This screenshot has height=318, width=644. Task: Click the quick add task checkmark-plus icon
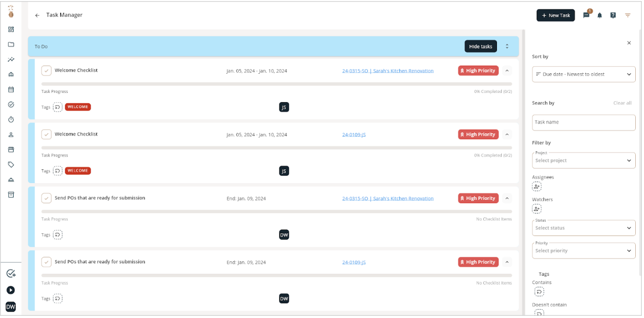(11, 274)
